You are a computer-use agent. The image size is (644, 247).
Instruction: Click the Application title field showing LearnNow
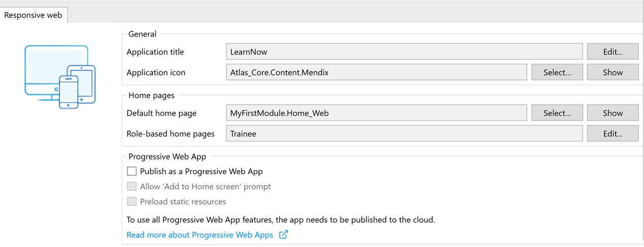pyautogui.click(x=404, y=52)
